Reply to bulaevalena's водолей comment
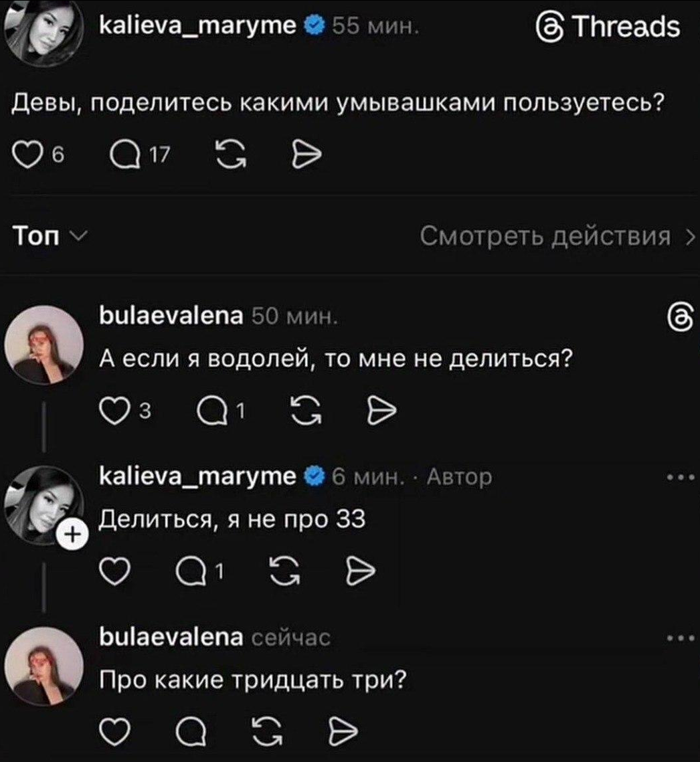This screenshot has height=762, width=700. pos(211,412)
